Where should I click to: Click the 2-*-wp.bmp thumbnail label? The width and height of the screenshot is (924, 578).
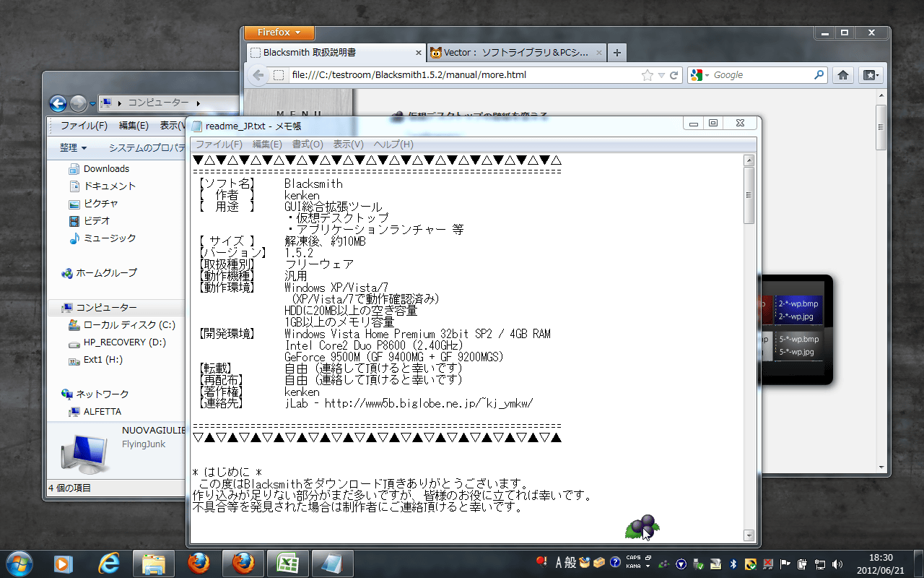coord(798,304)
